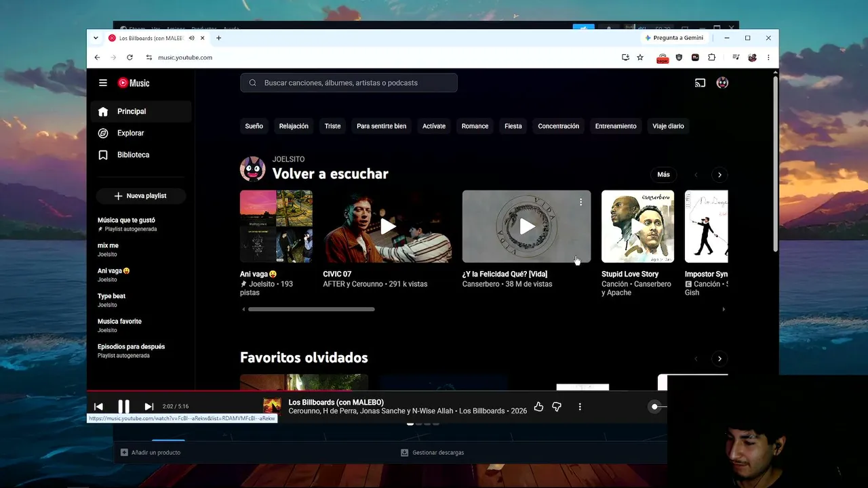Click the Pregunta a Gemini button
Viewport: 868px width, 488px height.
coord(674,38)
